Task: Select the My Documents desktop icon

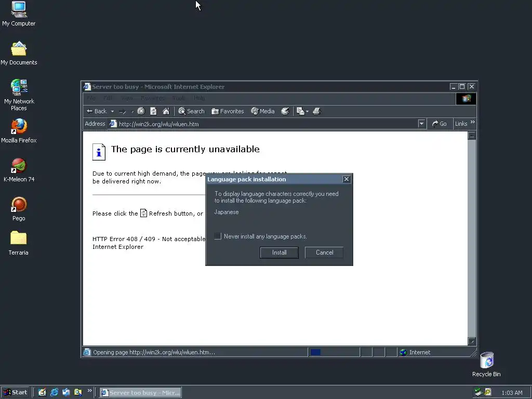Action: tap(19, 54)
